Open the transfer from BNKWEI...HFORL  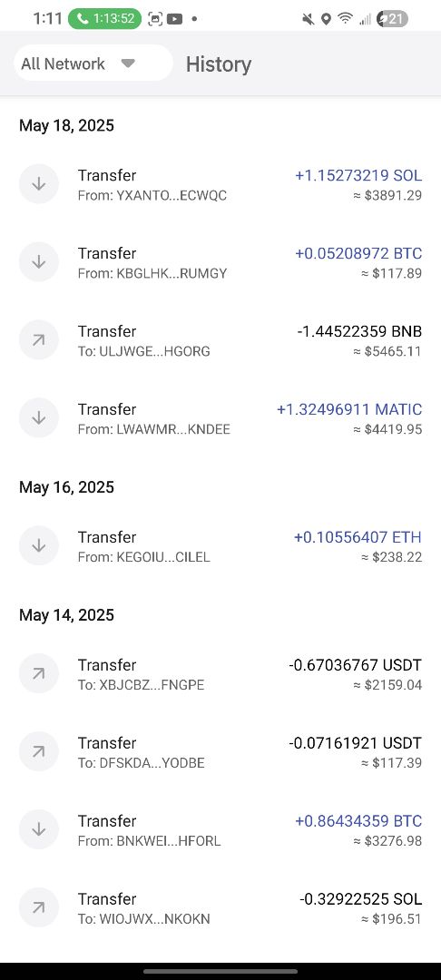tap(220, 830)
